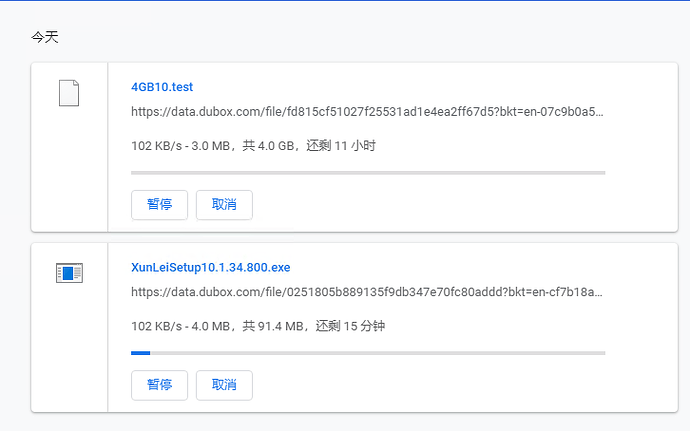This screenshot has width=690, height=431.
Task: Click the 102 KB/s speed text of XunLeiSetup
Action: pyautogui.click(x=157, y=326)
